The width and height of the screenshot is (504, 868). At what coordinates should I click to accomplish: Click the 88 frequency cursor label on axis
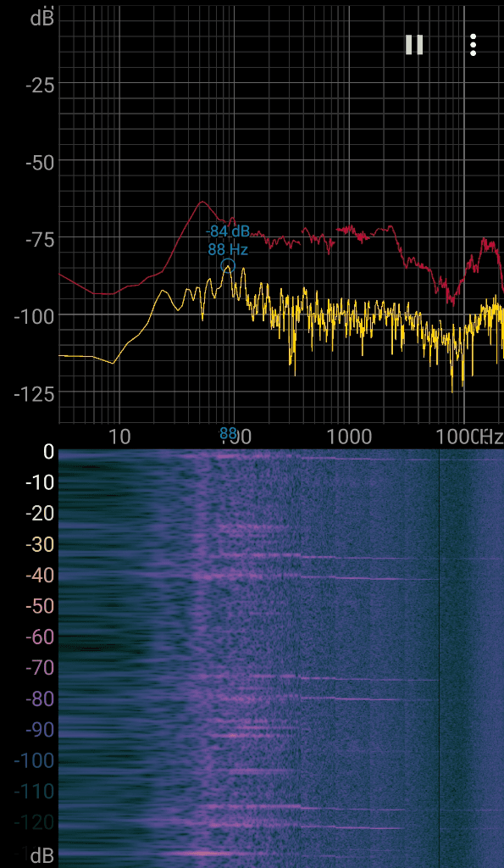tap(228, 433)
